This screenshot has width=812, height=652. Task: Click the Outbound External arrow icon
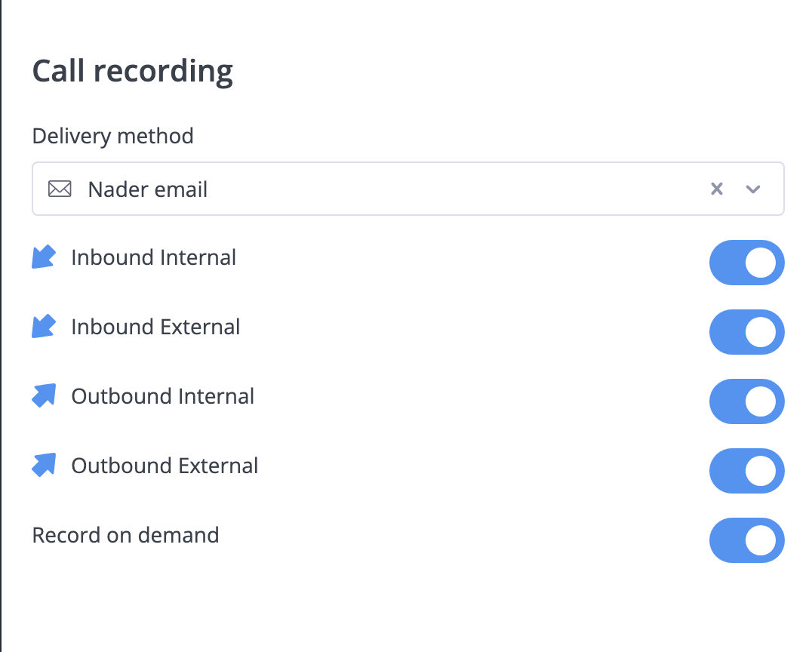[x=44, y=465]
